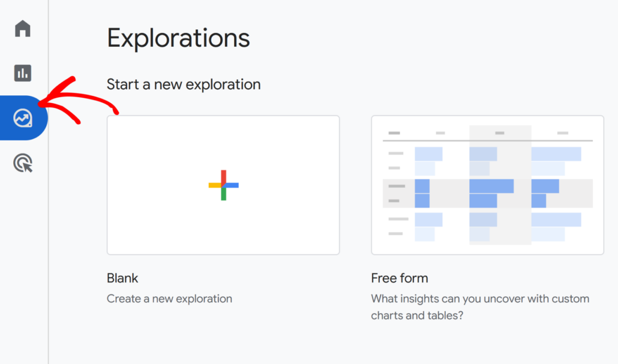Click the Free form template label
Viewport: 618px width, 364px height.
pyautogui.click(x=400, y=278)
